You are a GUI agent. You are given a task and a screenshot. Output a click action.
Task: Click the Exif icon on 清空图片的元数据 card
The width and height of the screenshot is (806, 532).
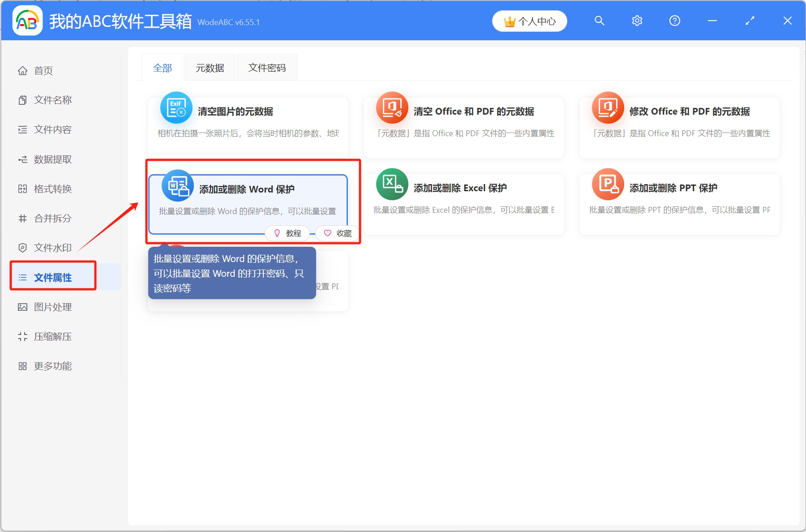(x=176, y=107)
